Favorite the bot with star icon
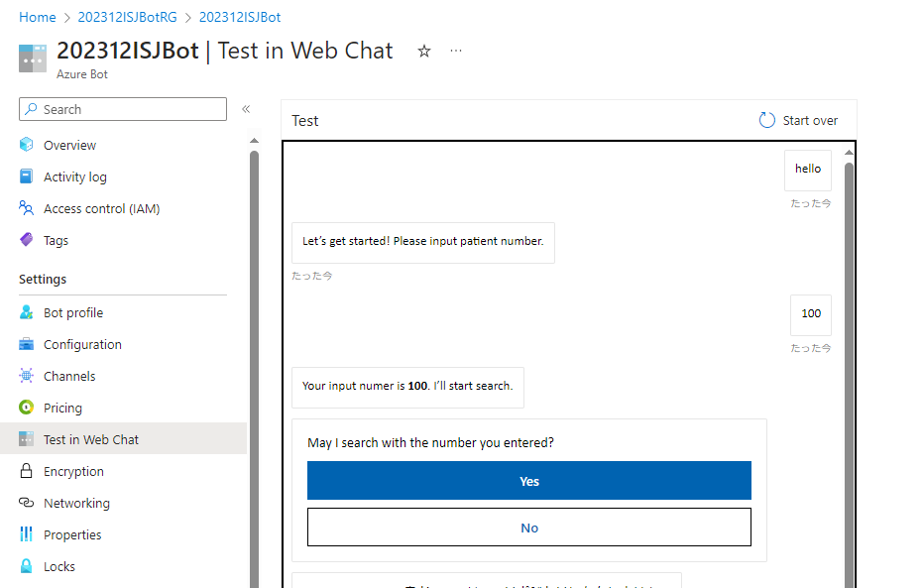The height and width of the screenshot is (588, 923). [424, 52]
